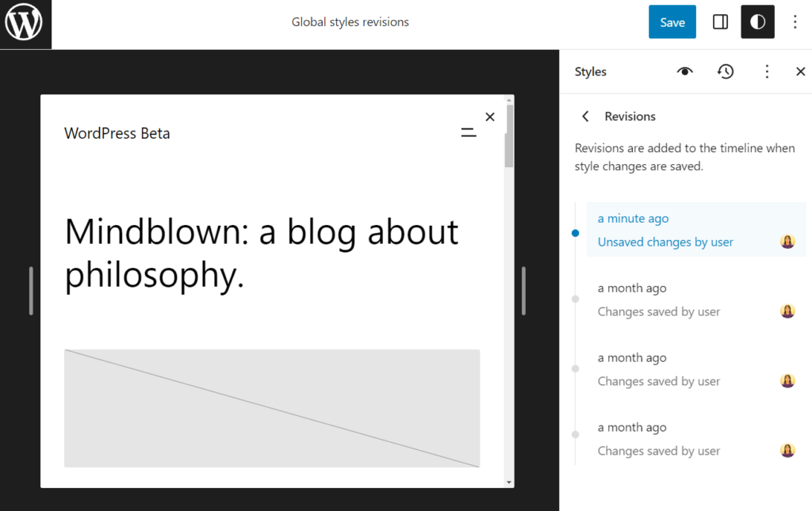Click the image placeholder in the site preview
Screen dimensions: 812x511
click(x=271, y=407)
